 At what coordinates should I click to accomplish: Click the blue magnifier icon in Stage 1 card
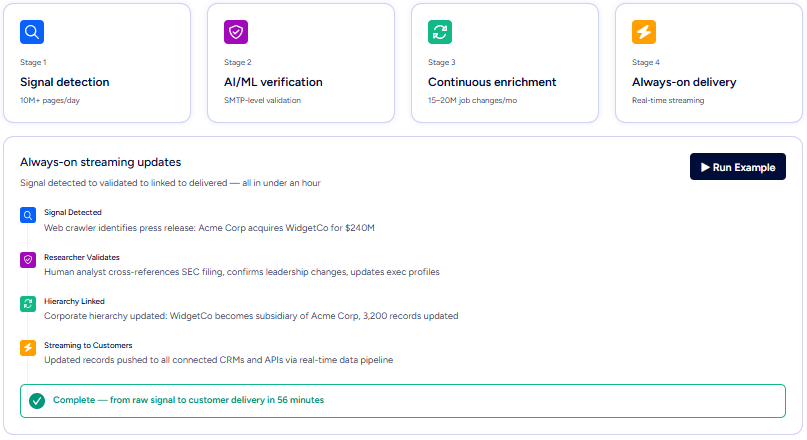32,32
